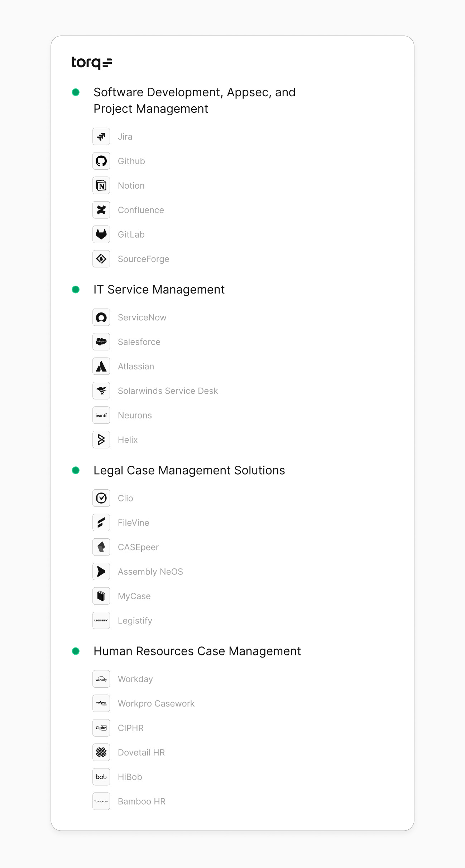Click the Github octocat icon
The height and width of the screenshot is (868, 465).
click(x=101, y=161)
